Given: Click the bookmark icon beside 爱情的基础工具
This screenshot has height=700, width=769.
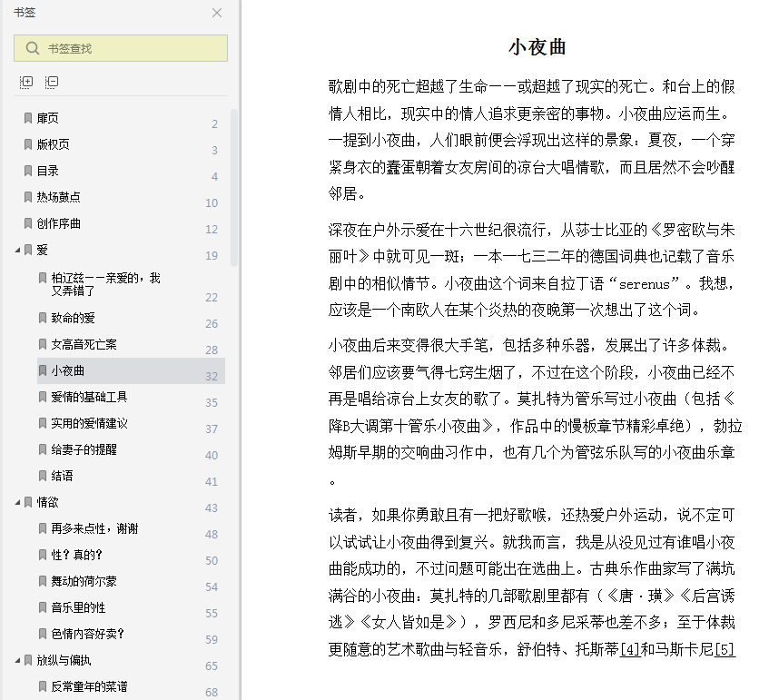Looking at the screenshot, I should click(x=43, y=397).
